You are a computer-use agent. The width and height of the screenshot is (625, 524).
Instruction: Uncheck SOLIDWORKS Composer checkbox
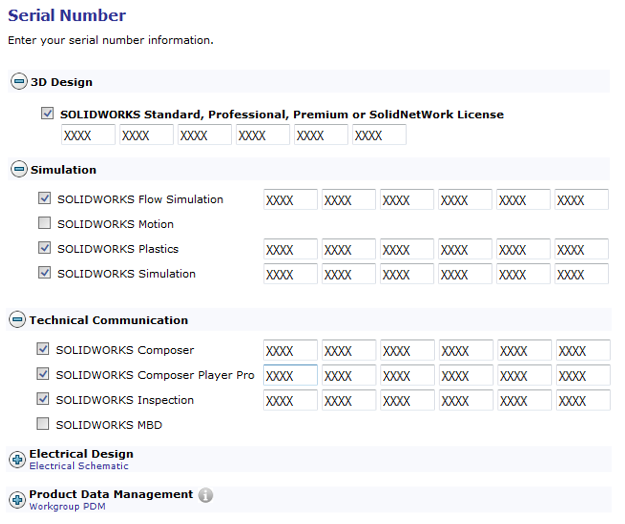(43, 349)
